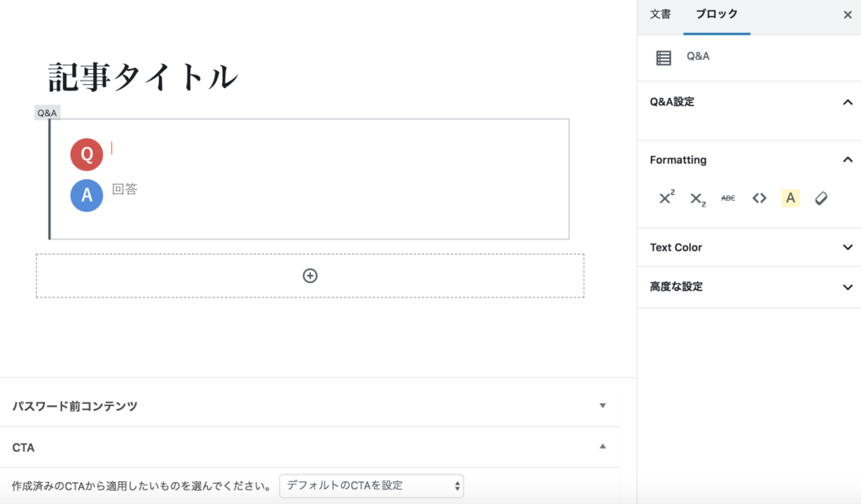Switch to the 文書 tab
The image size is (861, 504).
coord(660,14)
